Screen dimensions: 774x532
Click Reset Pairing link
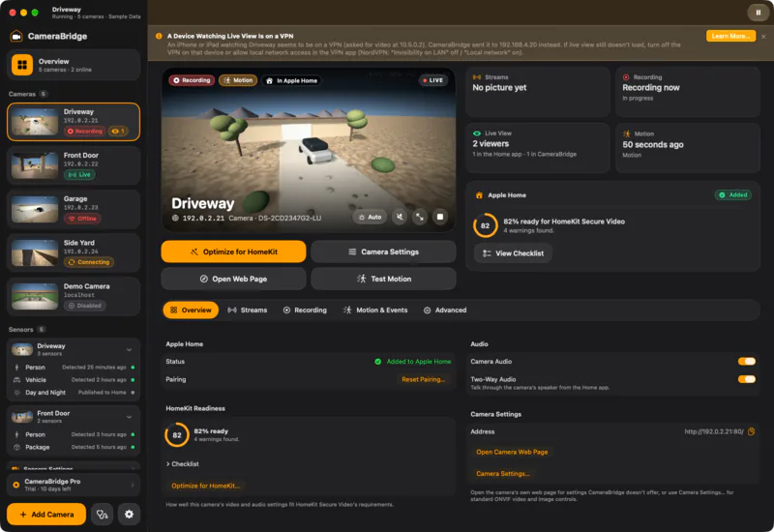[x=423, y=379]
